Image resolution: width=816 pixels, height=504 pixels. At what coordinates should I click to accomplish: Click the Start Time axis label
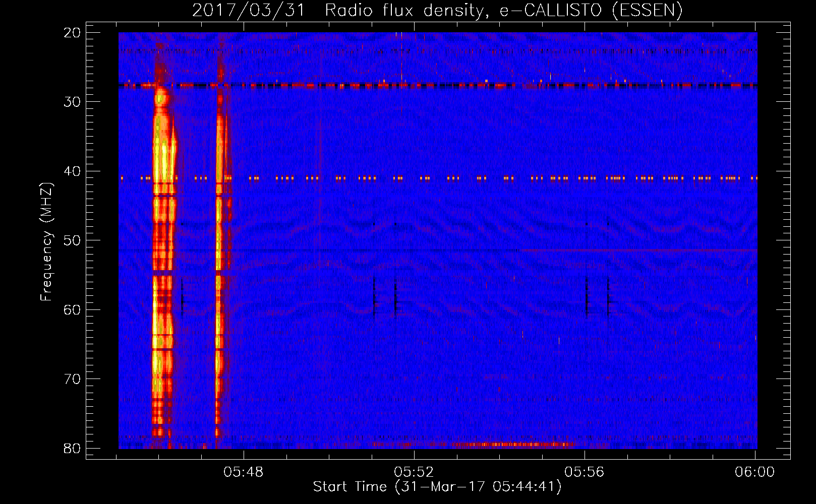[437, 486]
